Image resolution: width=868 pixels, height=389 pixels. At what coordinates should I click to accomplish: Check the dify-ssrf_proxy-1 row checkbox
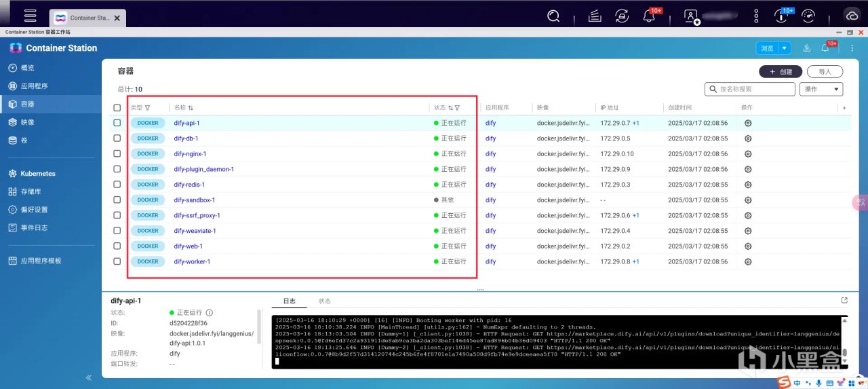[117, 215]
